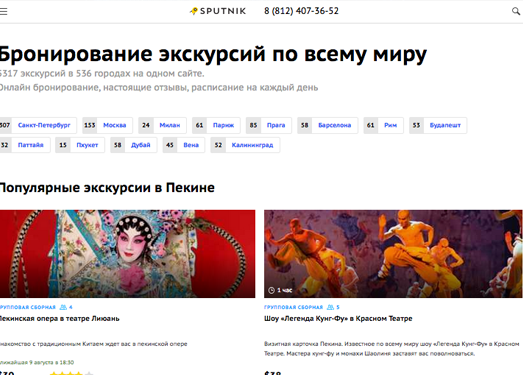
Task: Choose the Рим city tag
Action: [x=384, y=125]
